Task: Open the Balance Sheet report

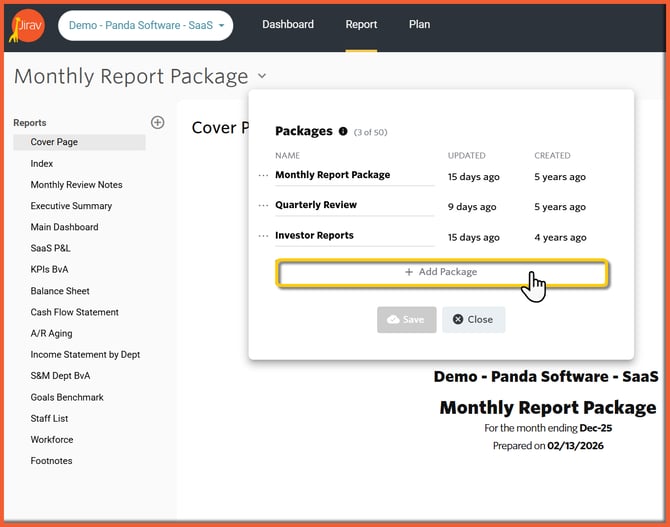Action: [60, 291]
